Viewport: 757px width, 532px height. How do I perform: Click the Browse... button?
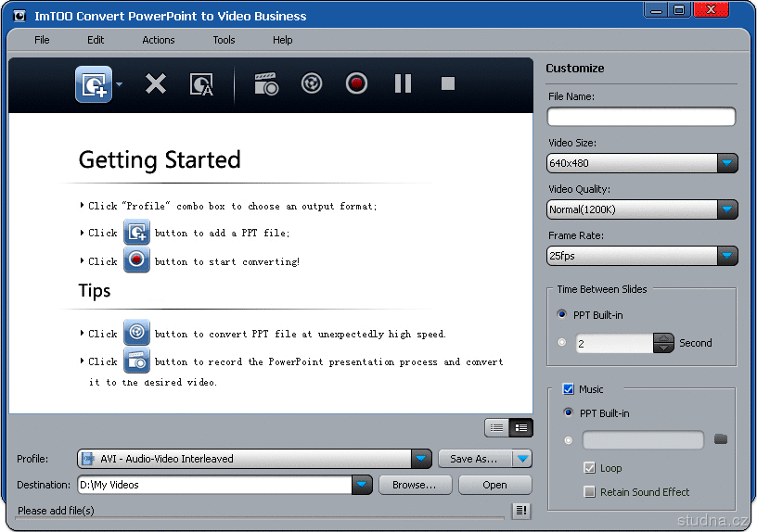(415, 485)
